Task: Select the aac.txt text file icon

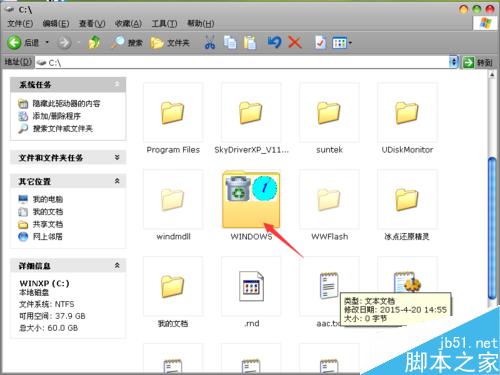Action: (x=328, y=286)
